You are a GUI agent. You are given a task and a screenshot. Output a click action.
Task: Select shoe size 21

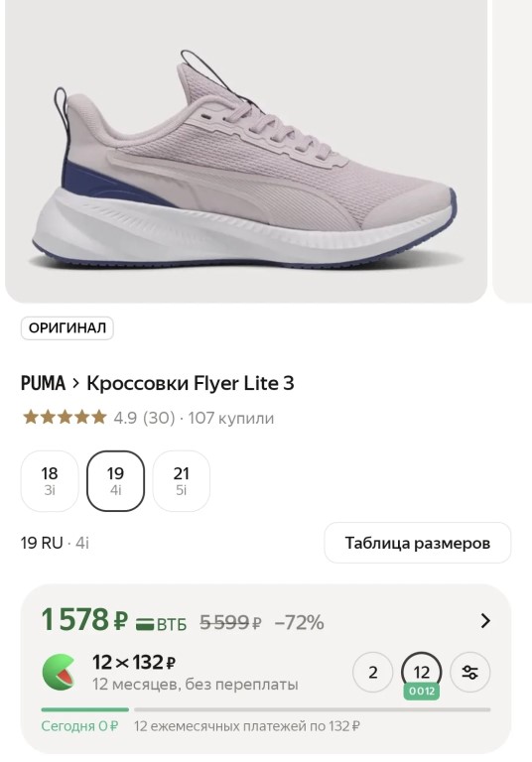click(182, 480)
